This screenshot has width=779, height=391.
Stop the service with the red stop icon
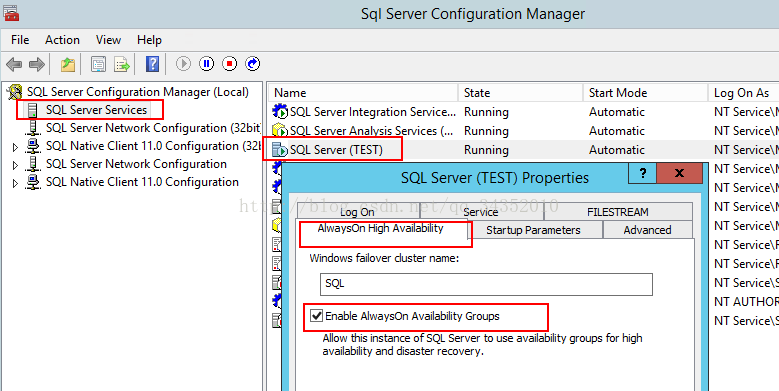(230, 64)
